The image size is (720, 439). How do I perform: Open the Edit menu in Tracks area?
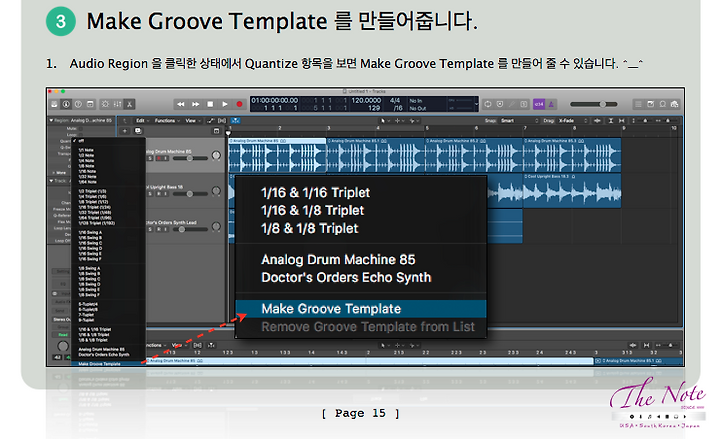click(142, 121)
